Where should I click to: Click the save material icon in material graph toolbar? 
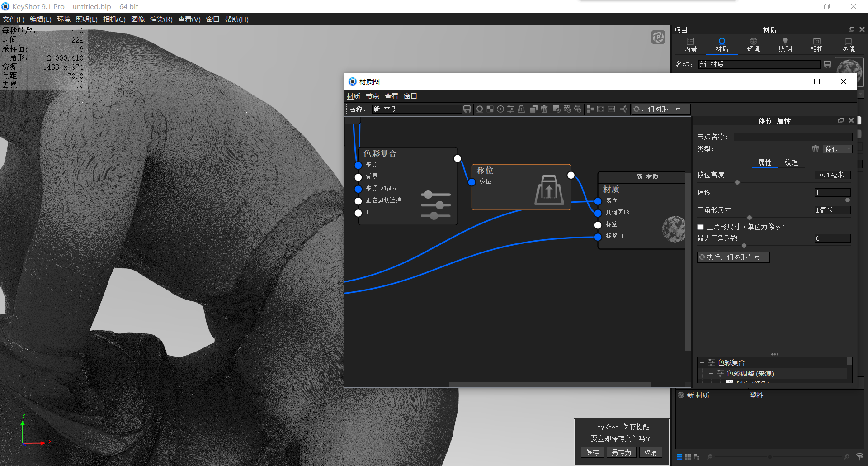point(467,109)
